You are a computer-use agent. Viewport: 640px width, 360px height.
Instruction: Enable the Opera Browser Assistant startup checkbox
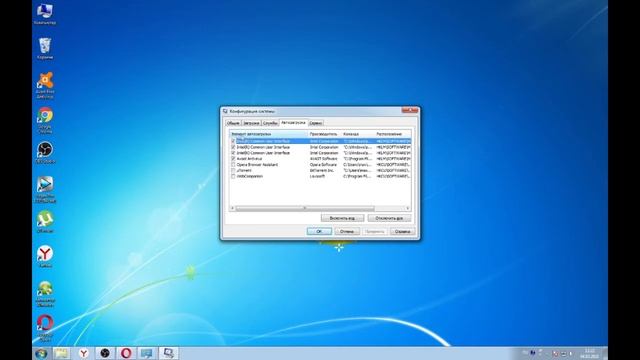click(233, 164)
